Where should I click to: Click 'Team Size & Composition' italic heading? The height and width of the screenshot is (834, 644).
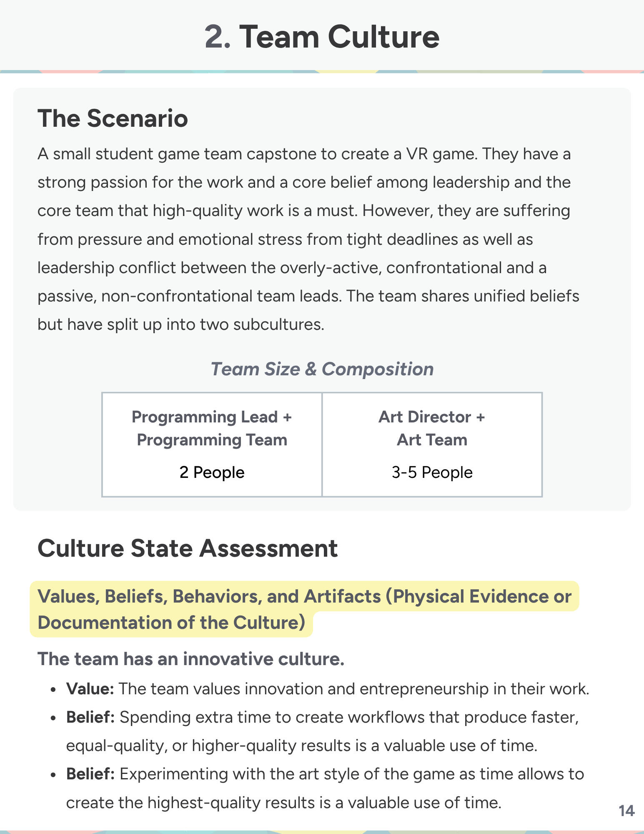point(322,369)
